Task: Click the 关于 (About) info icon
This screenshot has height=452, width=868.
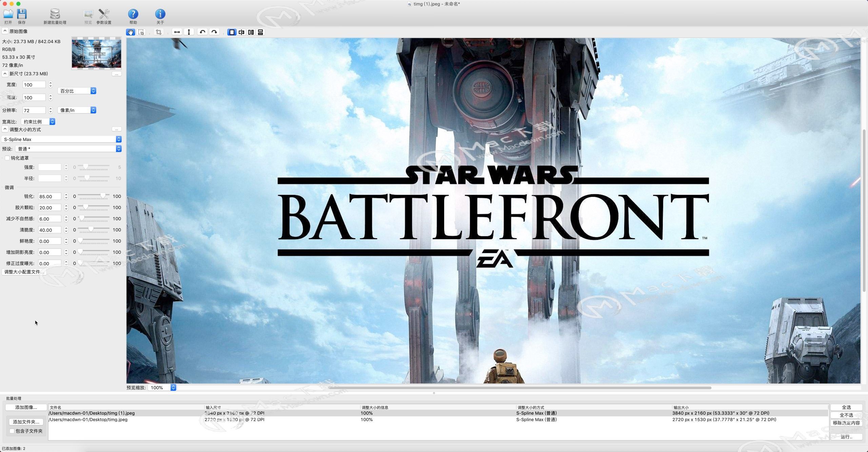Action: point(160,14)
